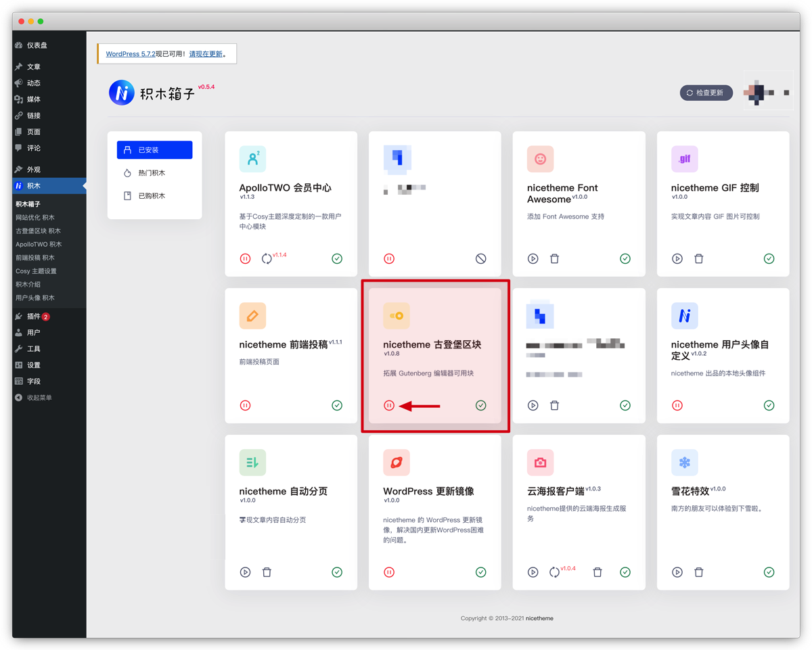Open the 设置 menu
The image size is (812, 650).
pos(49,365)
